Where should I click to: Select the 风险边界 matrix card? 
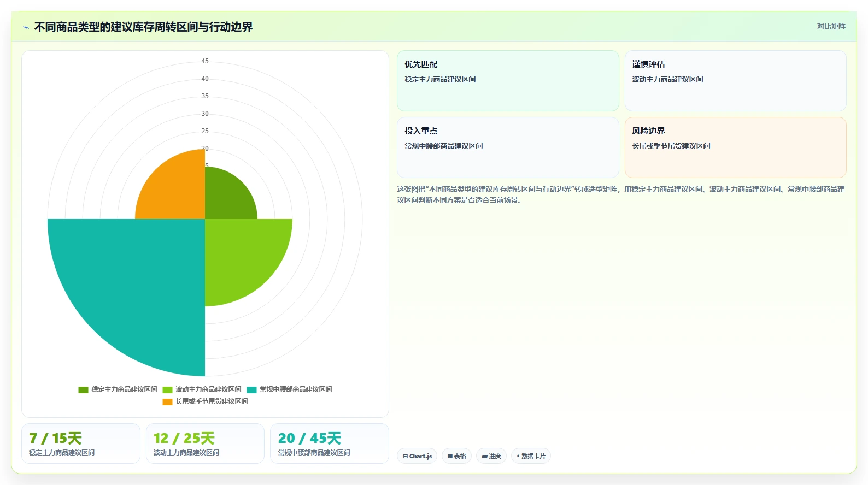tap(735, 147)
